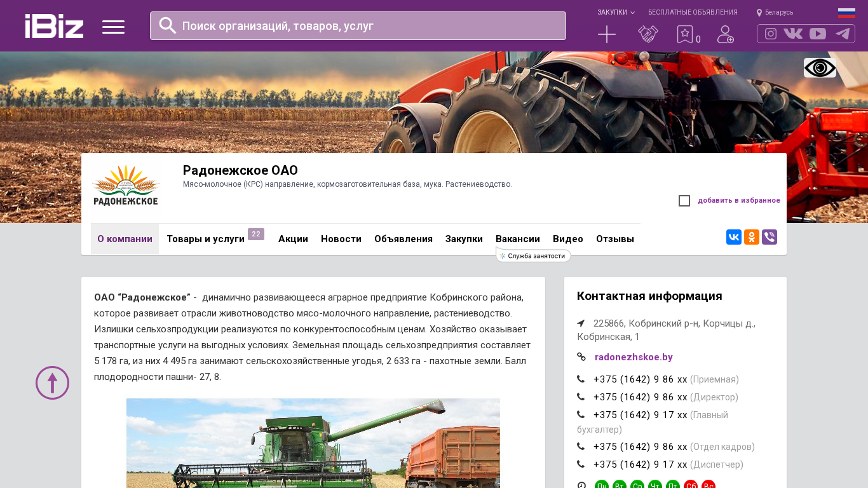Click the scroll-to-top arrow circle

point(52,383)
